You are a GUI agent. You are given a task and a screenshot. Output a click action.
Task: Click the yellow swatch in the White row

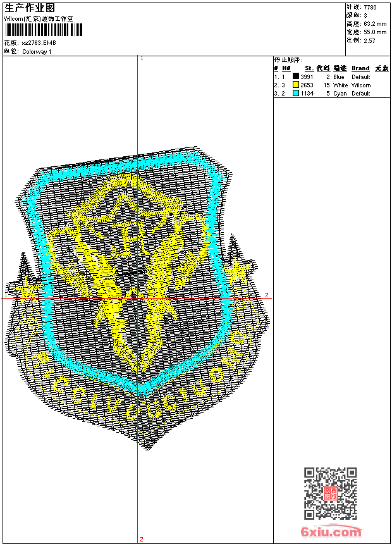tap(295, 85)
